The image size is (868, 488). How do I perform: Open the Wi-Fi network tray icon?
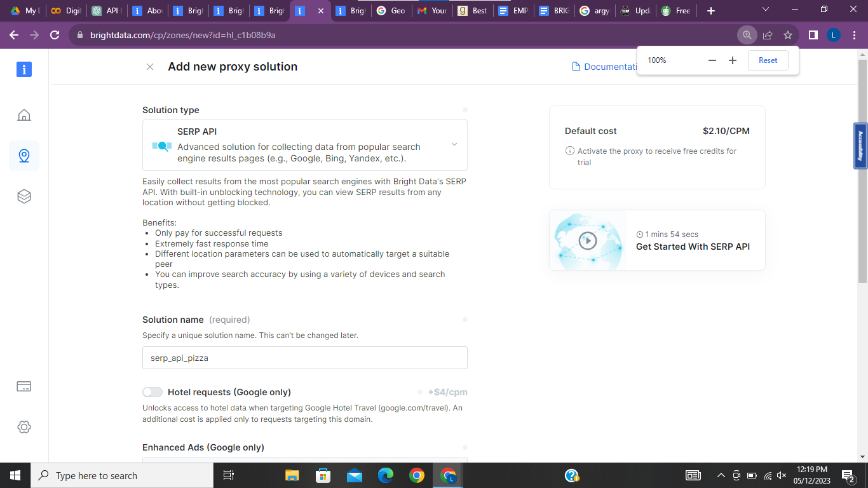point(767,475)
